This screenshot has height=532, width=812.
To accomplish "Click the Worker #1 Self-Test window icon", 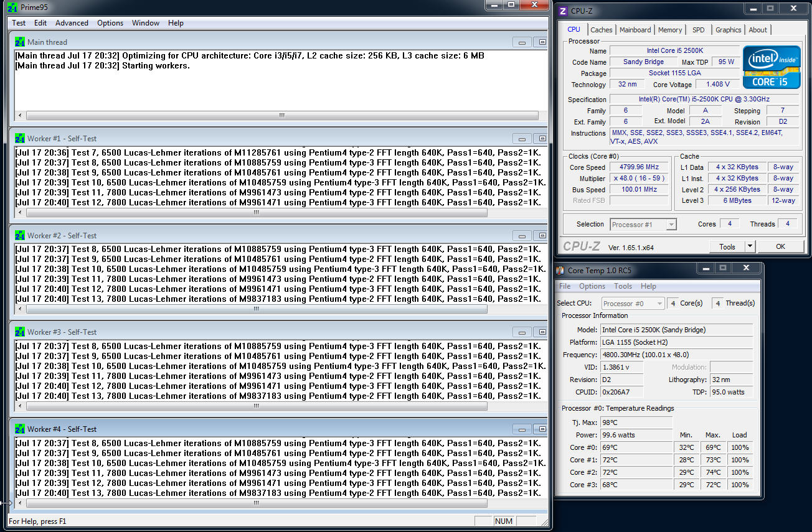I will [19, 139].
